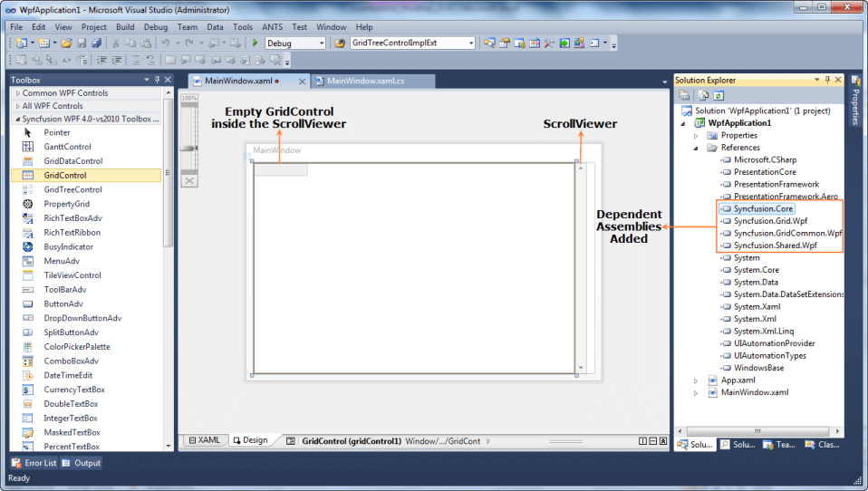Click the Save All icon

pos(96,43)
